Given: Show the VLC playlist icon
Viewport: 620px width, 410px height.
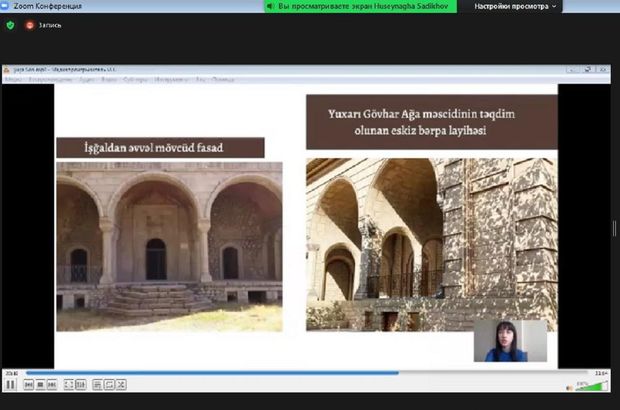Looking at the screenshot, I should [97, 384].
